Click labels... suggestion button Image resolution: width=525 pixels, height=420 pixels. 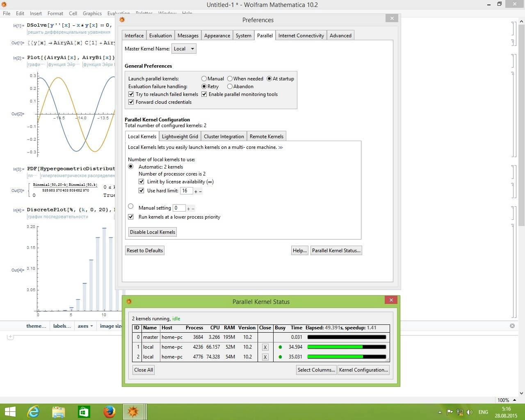tap(62, 326)
